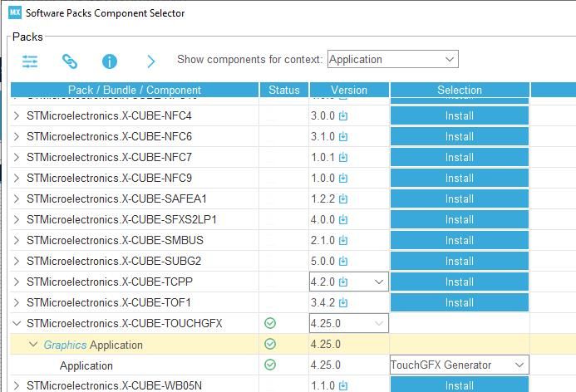
Task: Expand the X-CUBE-NFC4 pack
Action: 16,116
